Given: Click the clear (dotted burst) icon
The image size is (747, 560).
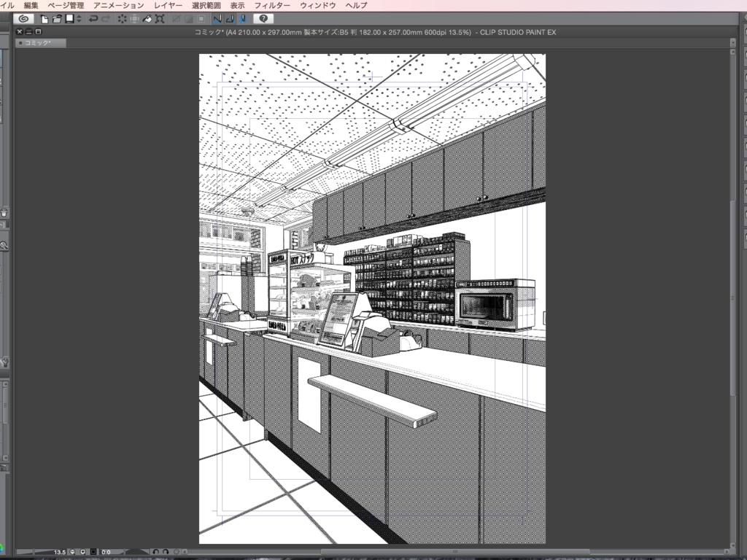Looking at the screenshot, I should click(123, 18).
